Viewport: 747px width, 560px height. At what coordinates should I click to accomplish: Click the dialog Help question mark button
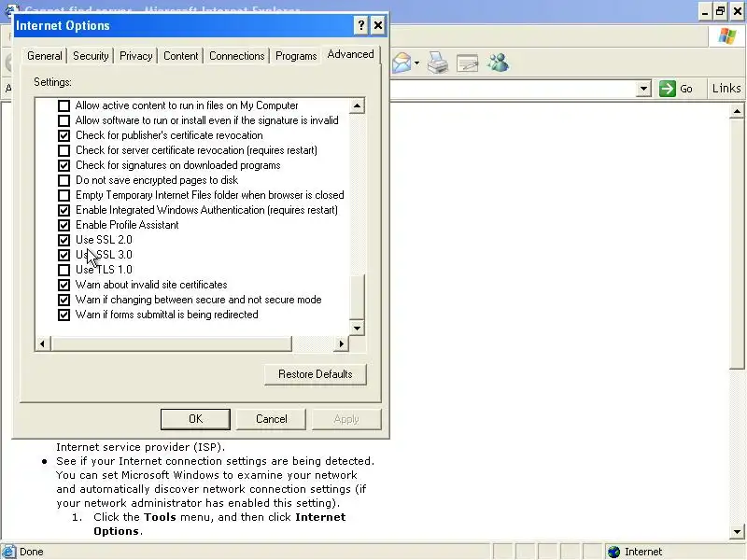click(361, 25)
